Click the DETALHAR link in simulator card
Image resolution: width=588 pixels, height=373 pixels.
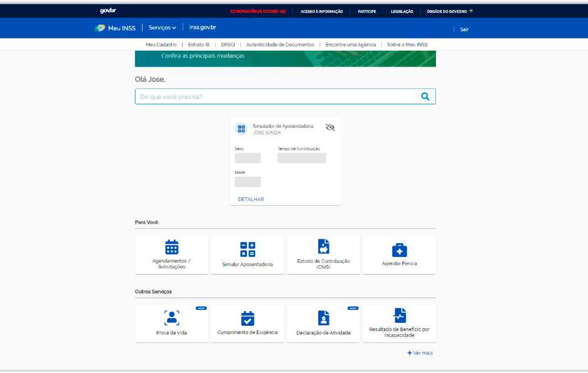click(x=251, y=199)
